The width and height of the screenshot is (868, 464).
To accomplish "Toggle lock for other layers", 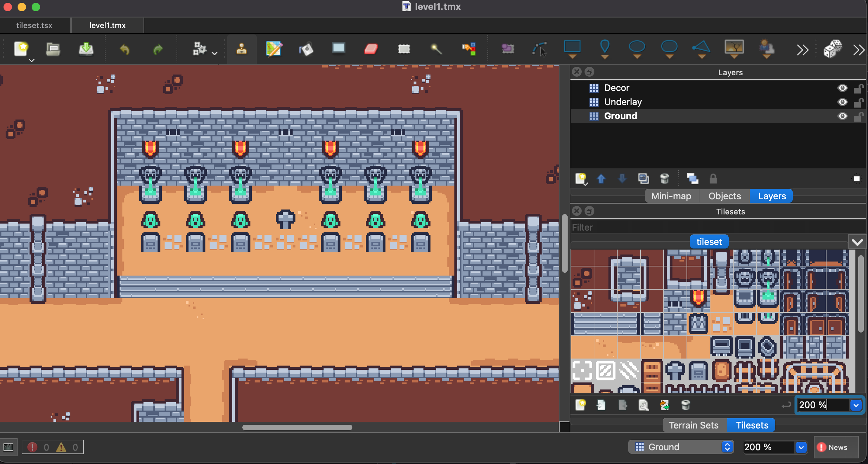I will [713, 179].
